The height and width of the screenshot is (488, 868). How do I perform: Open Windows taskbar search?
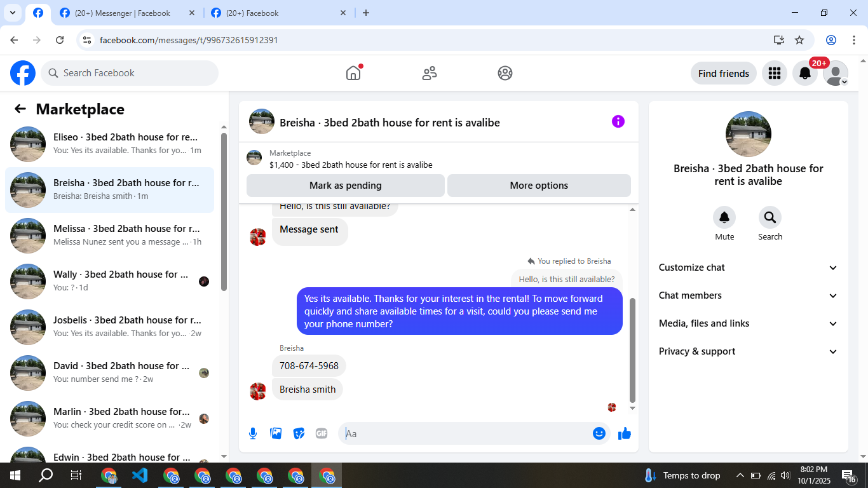click(46, 475)
